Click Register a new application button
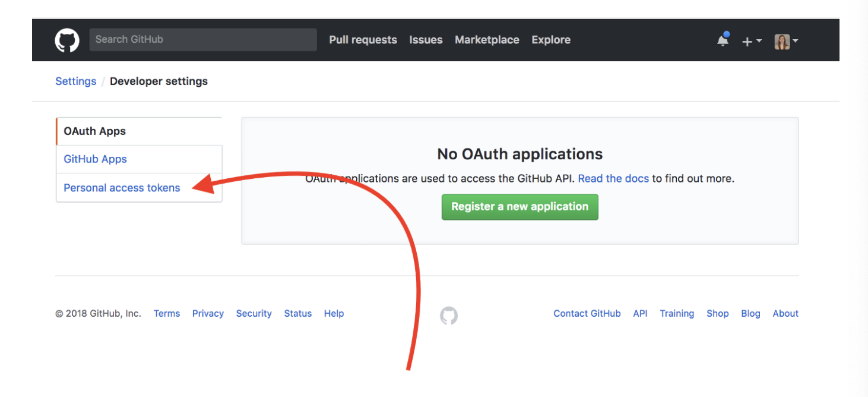The image size is (868, 397). coord(520,207)
